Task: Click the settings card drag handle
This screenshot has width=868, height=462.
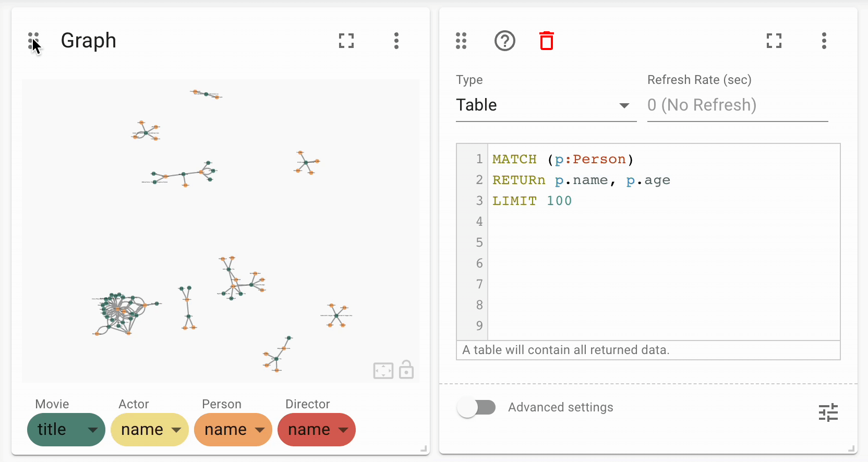Action: (461, 41)
